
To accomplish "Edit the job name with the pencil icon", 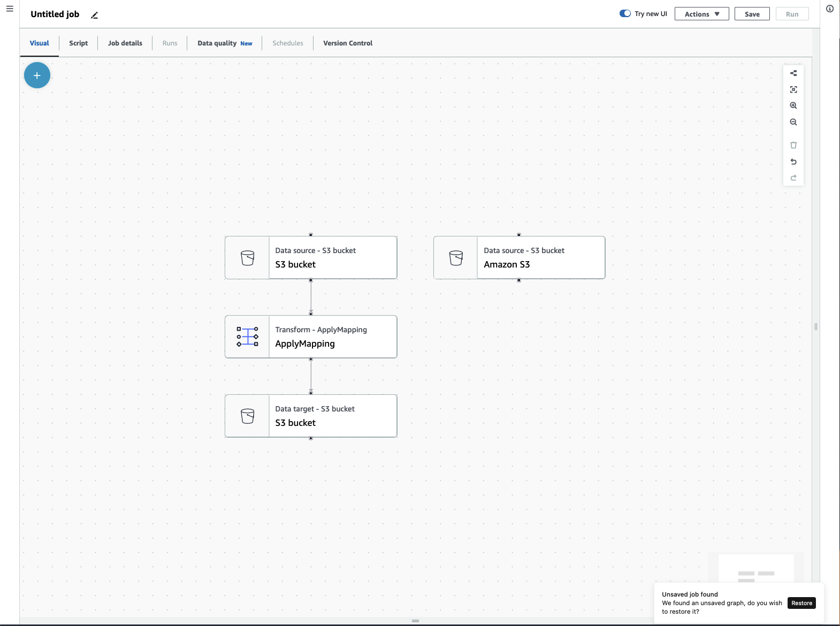I will click(x=95, y=15).
